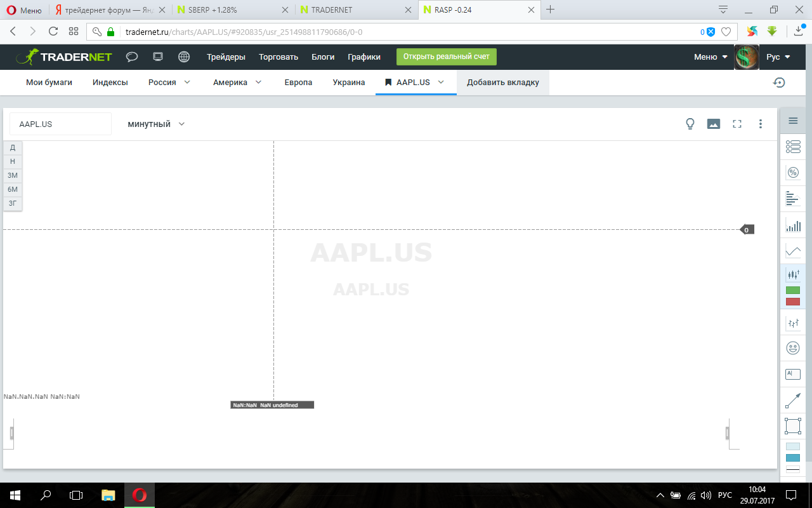Open Windows Start menu
Viewport: 812px width, 508px height.
click(15, 495)
